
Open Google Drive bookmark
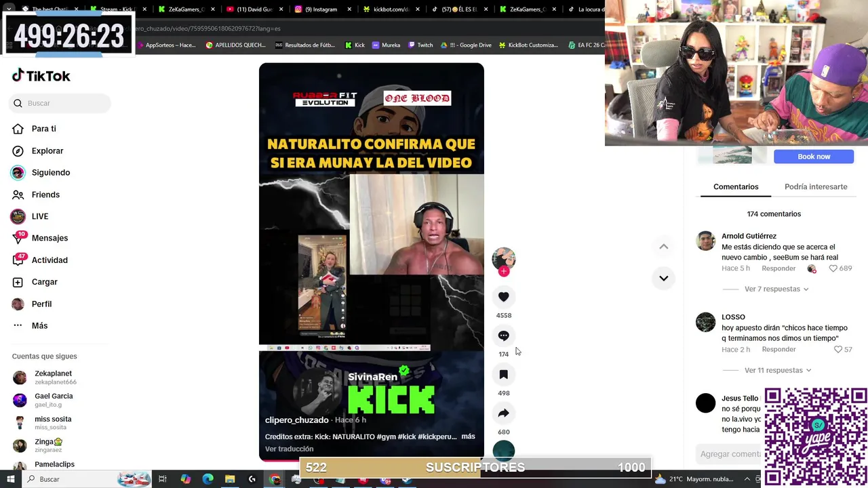click(465, 45)
